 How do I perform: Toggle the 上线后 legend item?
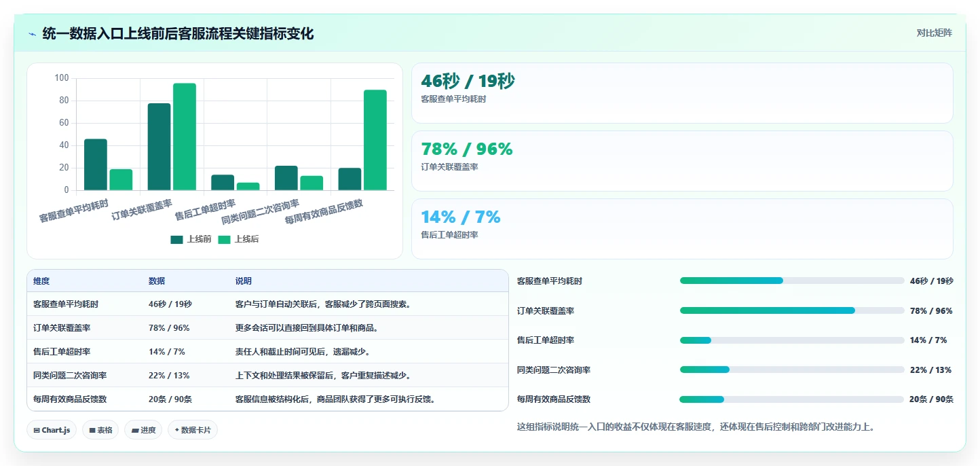click(238, 239)
